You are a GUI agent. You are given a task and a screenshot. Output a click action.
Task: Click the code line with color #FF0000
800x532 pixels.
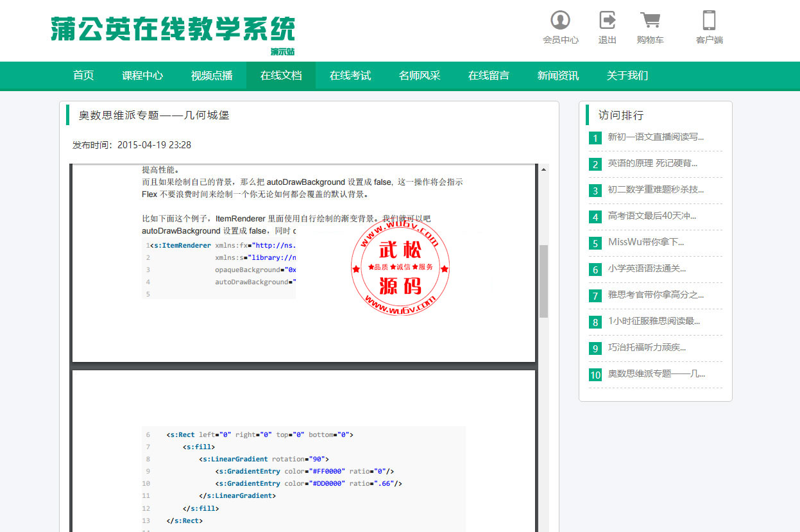305,471
